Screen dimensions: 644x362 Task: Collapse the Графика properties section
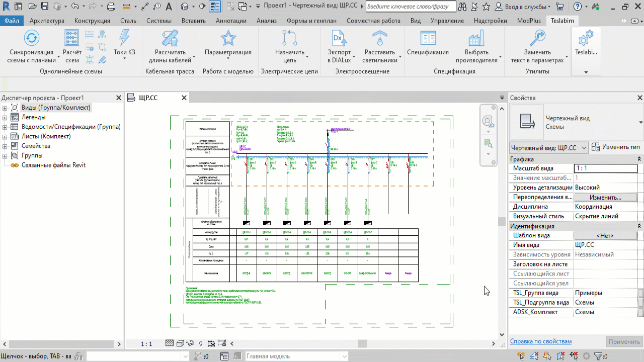point(639,159)
